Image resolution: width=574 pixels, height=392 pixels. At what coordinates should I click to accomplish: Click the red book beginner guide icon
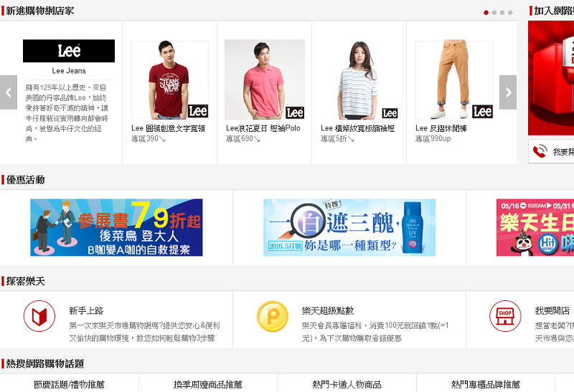[39, 316]
